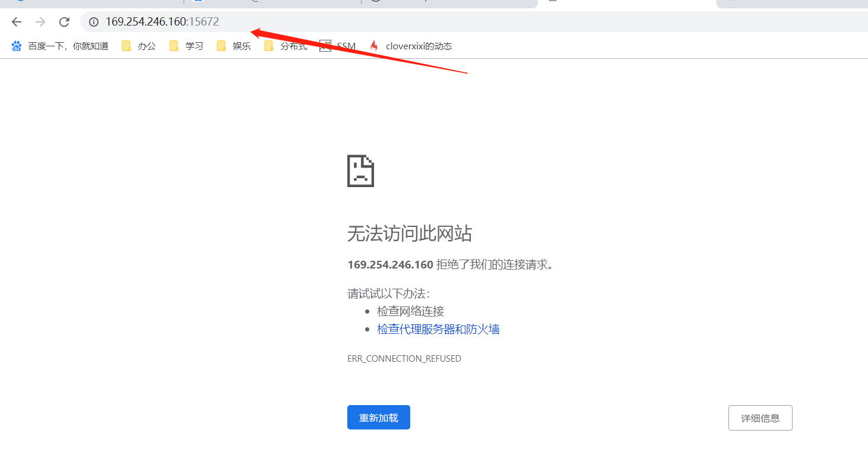Click the bold 169.254.246.160 text in message
This screenshot has height=474, width=868.
(x=390, y=265)
